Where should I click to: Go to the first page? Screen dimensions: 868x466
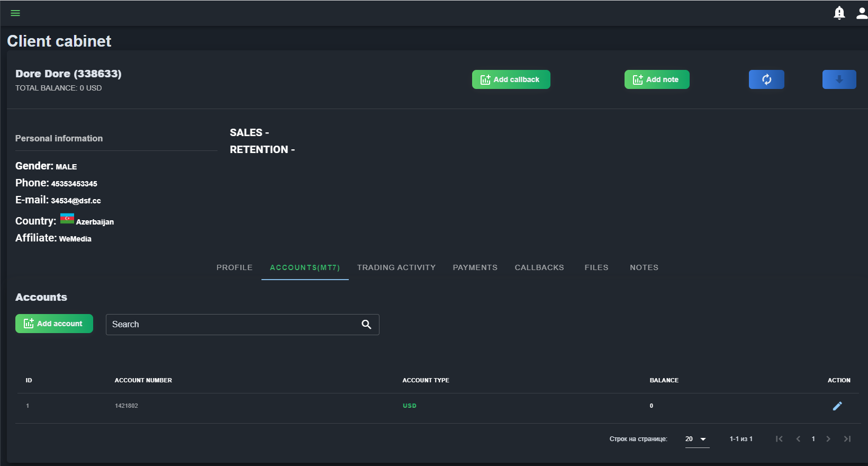(779, 438)
